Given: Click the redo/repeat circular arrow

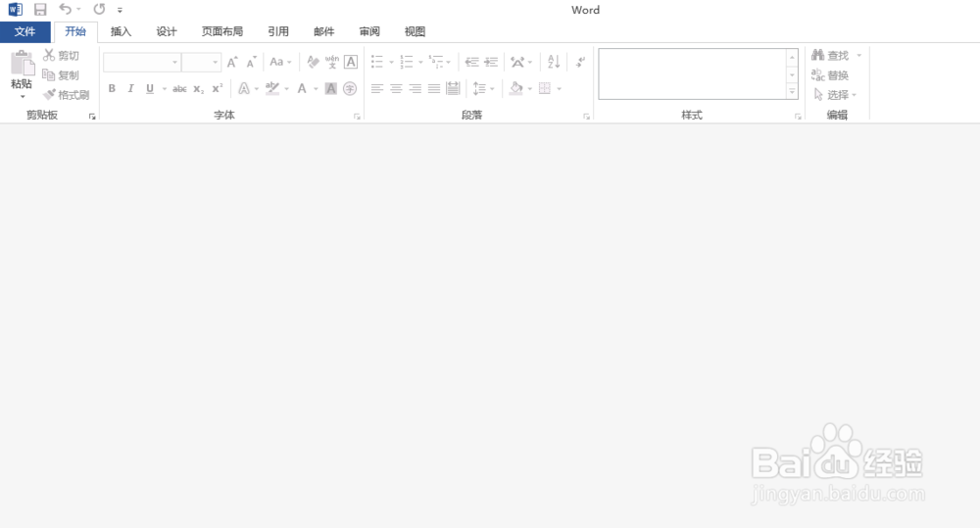Looking at the screenshot, I should pyautogui.click(x=99, y=9).
